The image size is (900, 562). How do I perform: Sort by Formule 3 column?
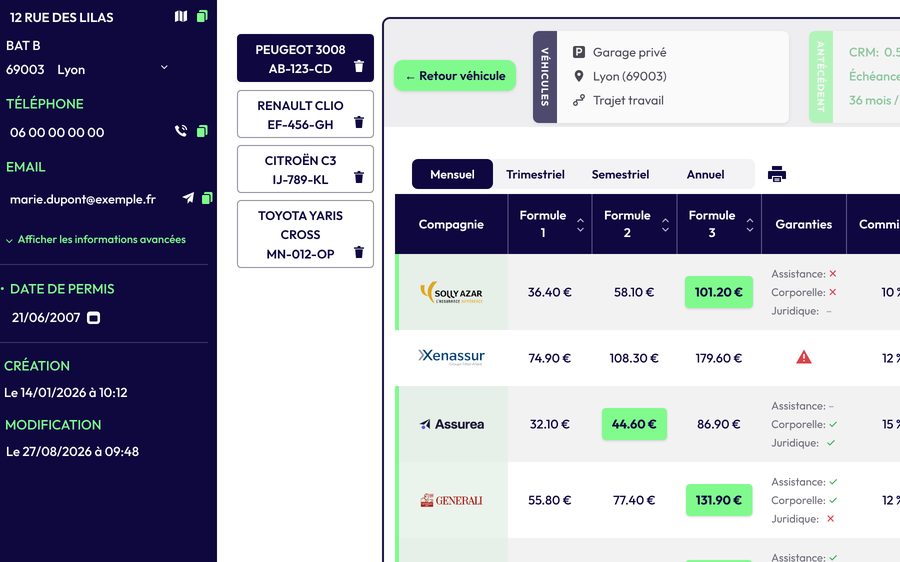pyautogui.click(x=750, y=224)
